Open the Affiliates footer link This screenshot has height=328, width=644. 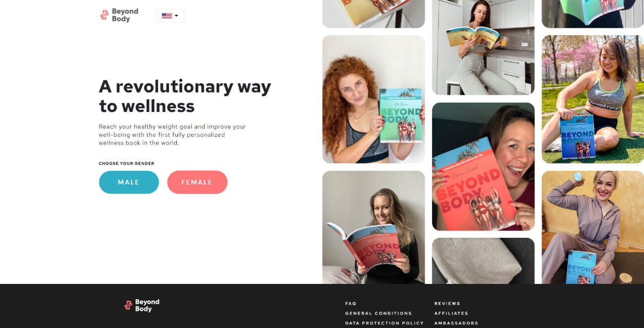pos(451,313)
